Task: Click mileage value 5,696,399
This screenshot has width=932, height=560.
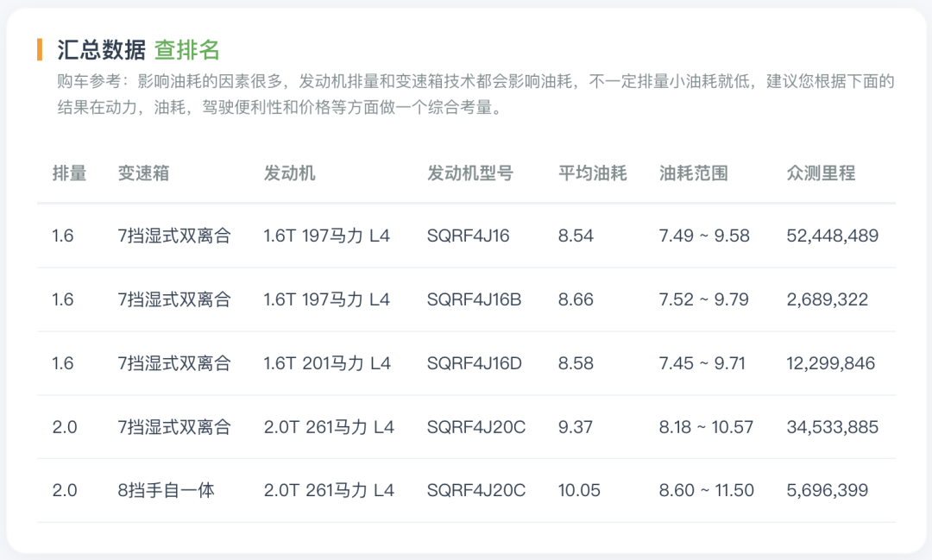Action: [x=827, y=490]
